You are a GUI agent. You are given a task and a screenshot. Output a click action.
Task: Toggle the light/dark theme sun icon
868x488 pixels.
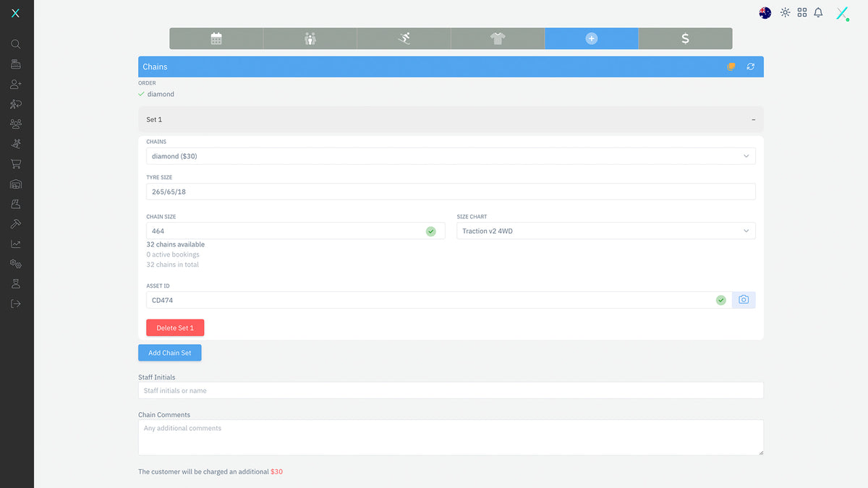785,13
